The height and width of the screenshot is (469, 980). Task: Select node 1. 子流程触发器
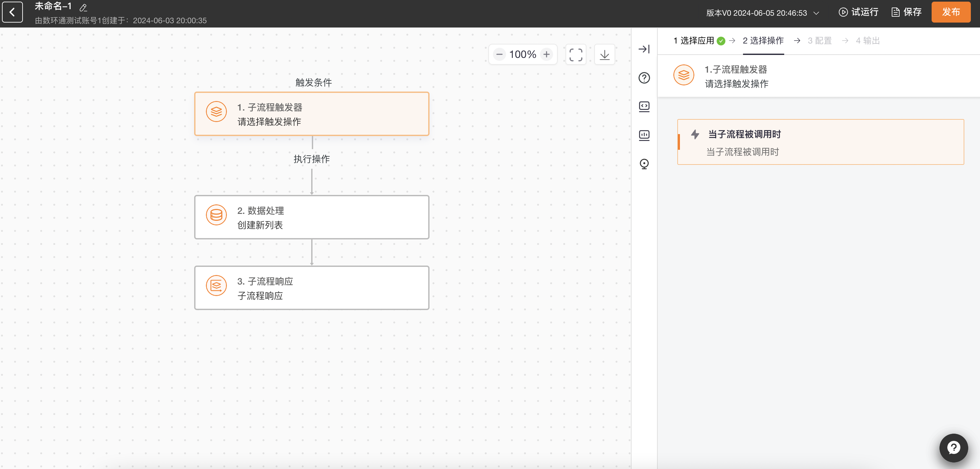point(312,114)
